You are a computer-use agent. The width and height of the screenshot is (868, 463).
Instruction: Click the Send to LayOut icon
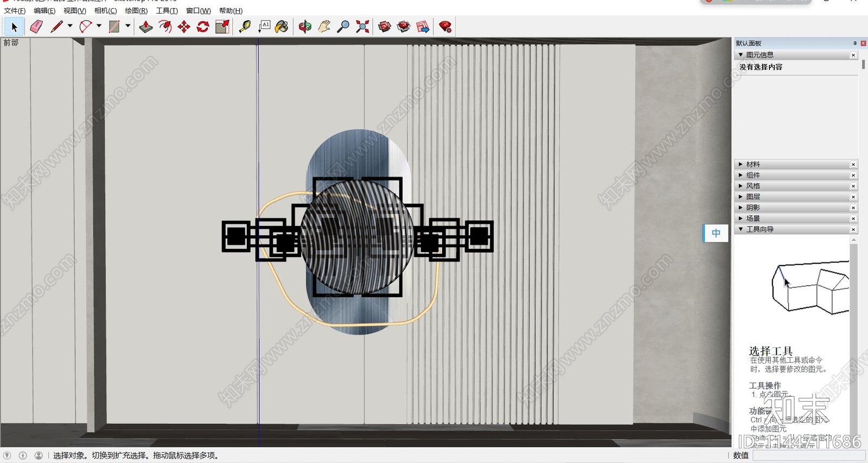pos(423,27)
